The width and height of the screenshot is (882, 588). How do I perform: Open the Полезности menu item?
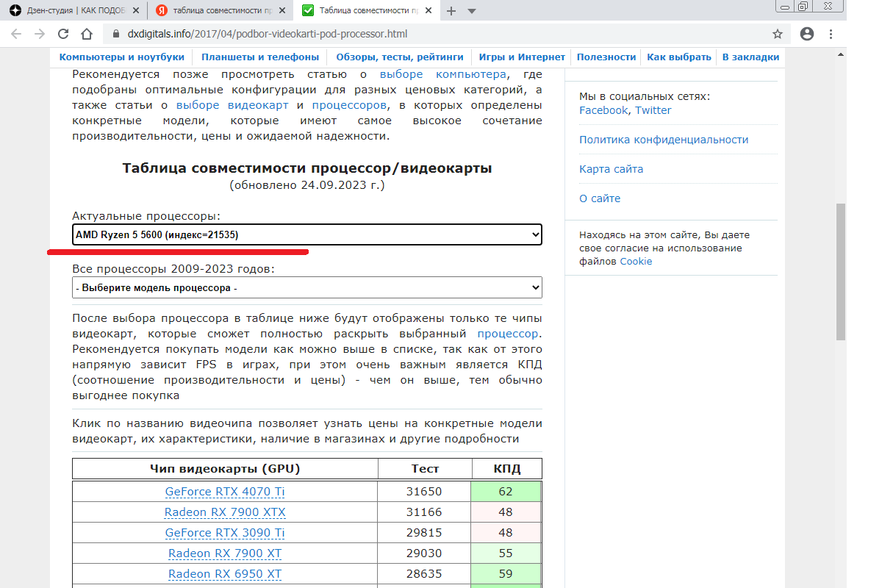point(606,57)
